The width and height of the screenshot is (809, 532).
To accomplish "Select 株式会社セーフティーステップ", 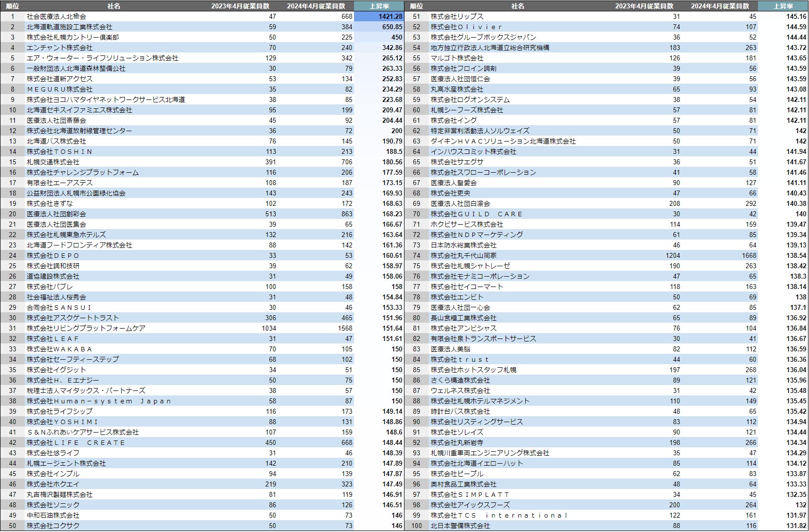I will click(73, 359).
